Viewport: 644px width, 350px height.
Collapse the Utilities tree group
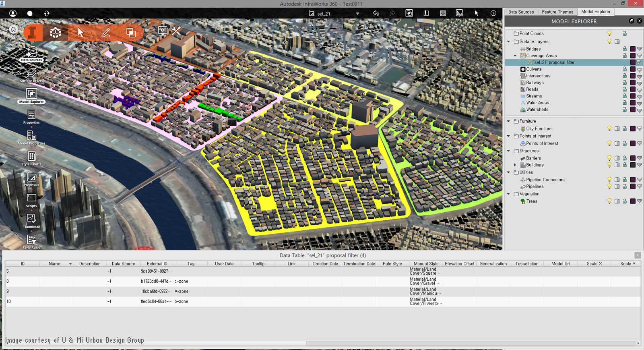coord(508,172)
